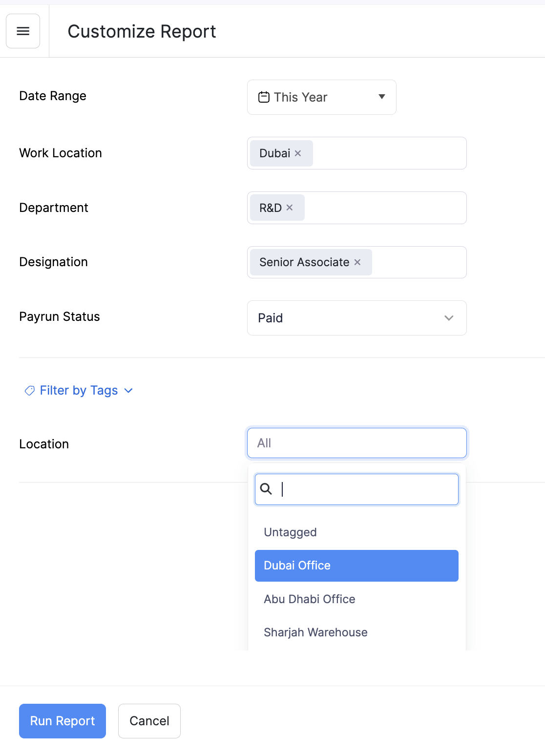Choose the Untagged option

click(290, 532)
